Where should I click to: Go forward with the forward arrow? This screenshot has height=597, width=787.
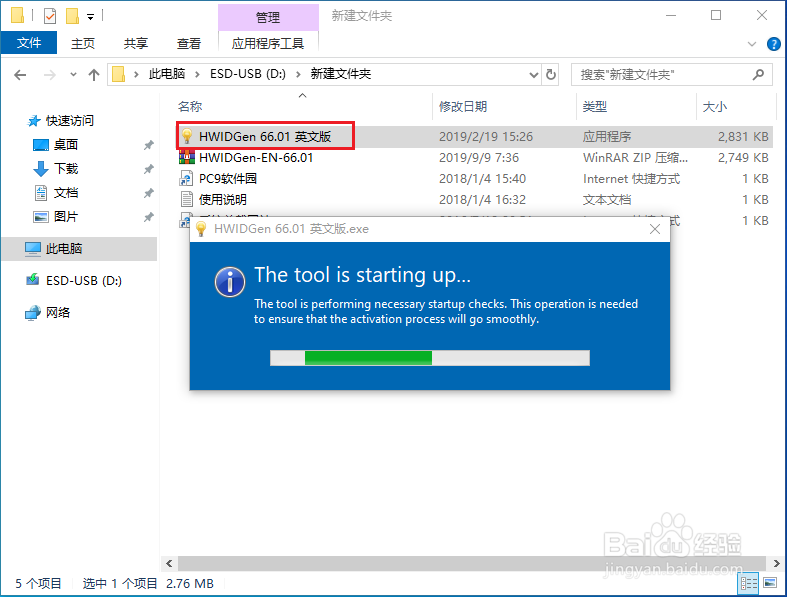tap(49, 75)
